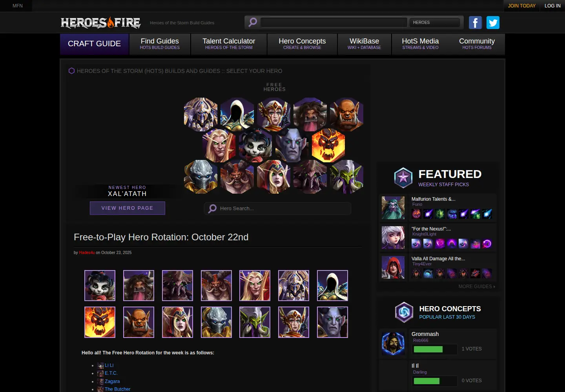Open the CRAFT GUIDE tab
The height and width of the screenshot is (392, 565).
pyautogui.click(x=94, y=44)
